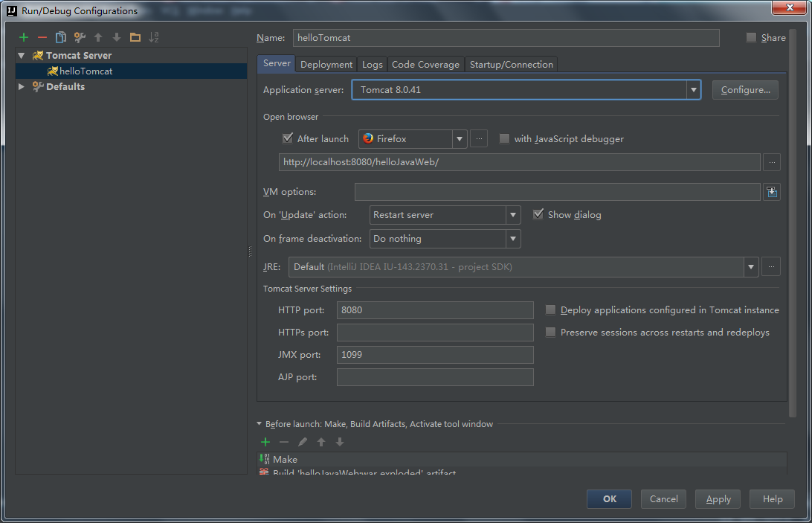Click the Defaults tree label
The width and height of the screenshot is (812, 523).
[65, 86]
